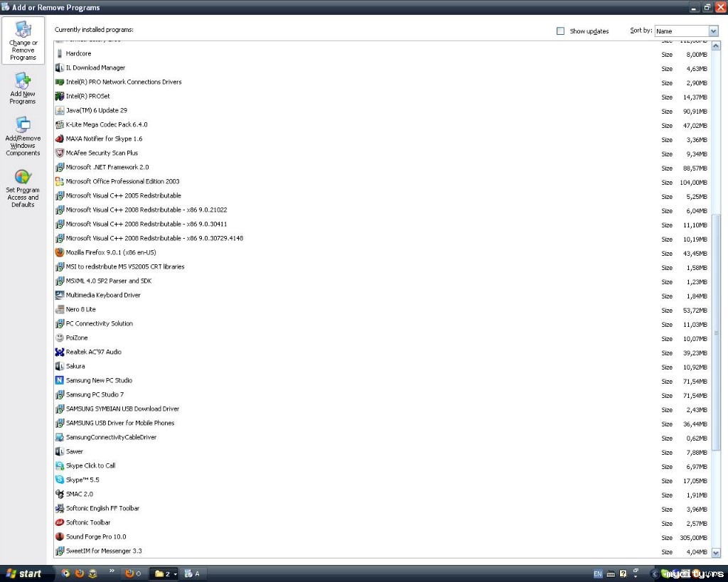Click the Softonic Toolbar icon
Screen dimensions: 728x582
click(60, 522)
